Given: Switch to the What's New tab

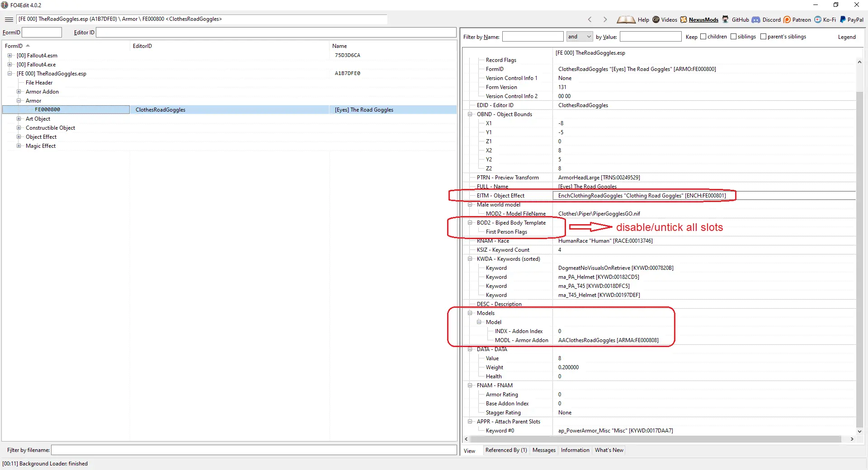Looking at the screenshot, I should [609, 450].
